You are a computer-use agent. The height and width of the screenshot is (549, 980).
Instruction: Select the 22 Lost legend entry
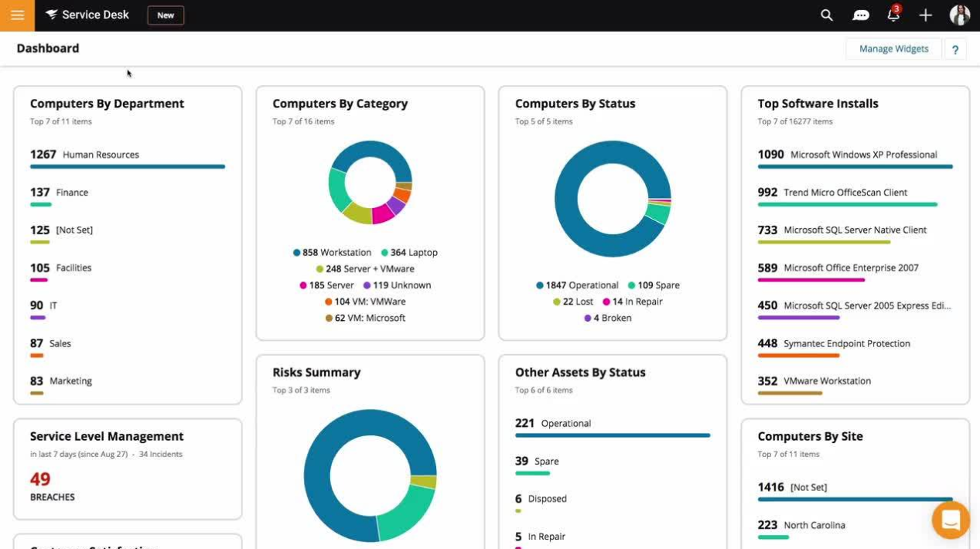[573, 302]
